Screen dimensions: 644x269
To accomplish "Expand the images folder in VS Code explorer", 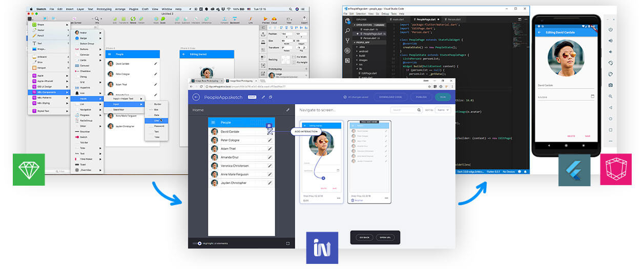I will pos(362,60).
